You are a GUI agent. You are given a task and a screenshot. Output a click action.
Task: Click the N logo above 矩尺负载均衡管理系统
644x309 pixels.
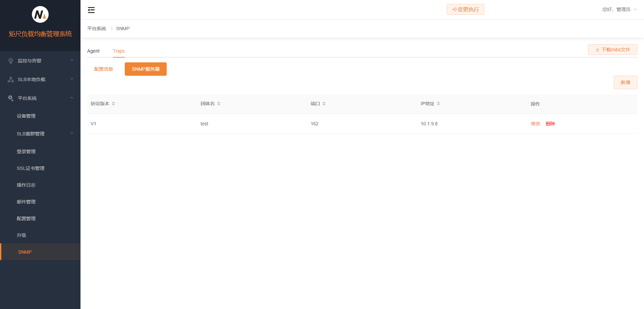pyautogui.click(x=40, y=14)
